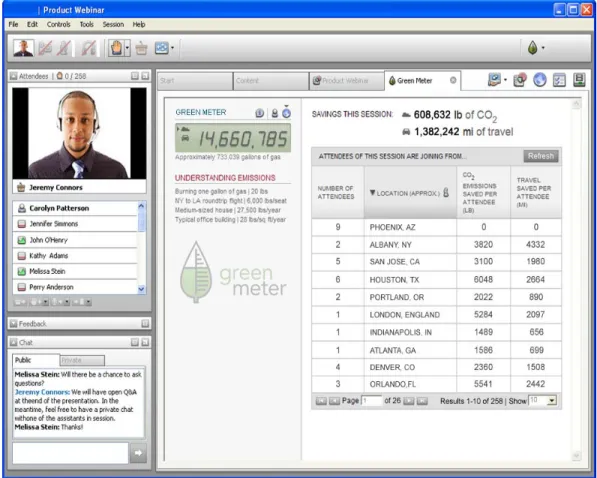Open the Show results count dropdown
Screen dimensions: 597x478
[x=552, y=401]
